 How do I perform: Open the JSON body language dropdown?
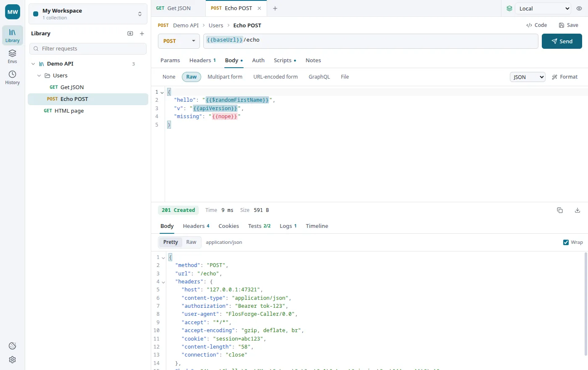click(x=528, y=77)
